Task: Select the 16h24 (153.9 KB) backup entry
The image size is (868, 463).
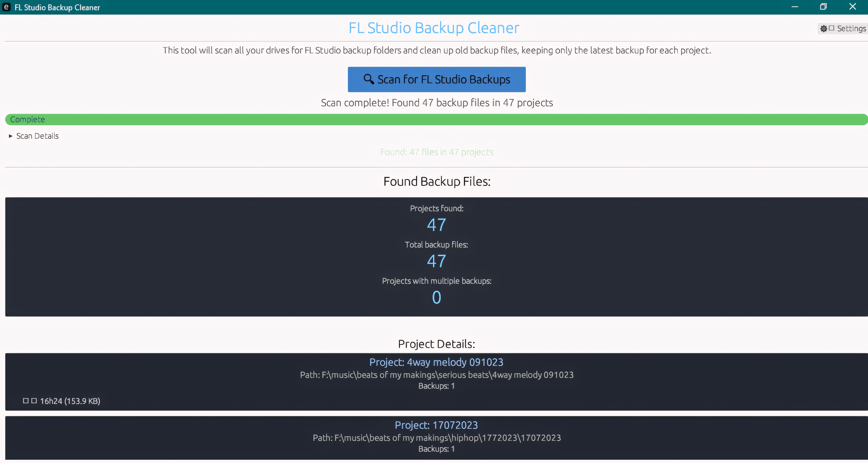Action: [61, 401]
